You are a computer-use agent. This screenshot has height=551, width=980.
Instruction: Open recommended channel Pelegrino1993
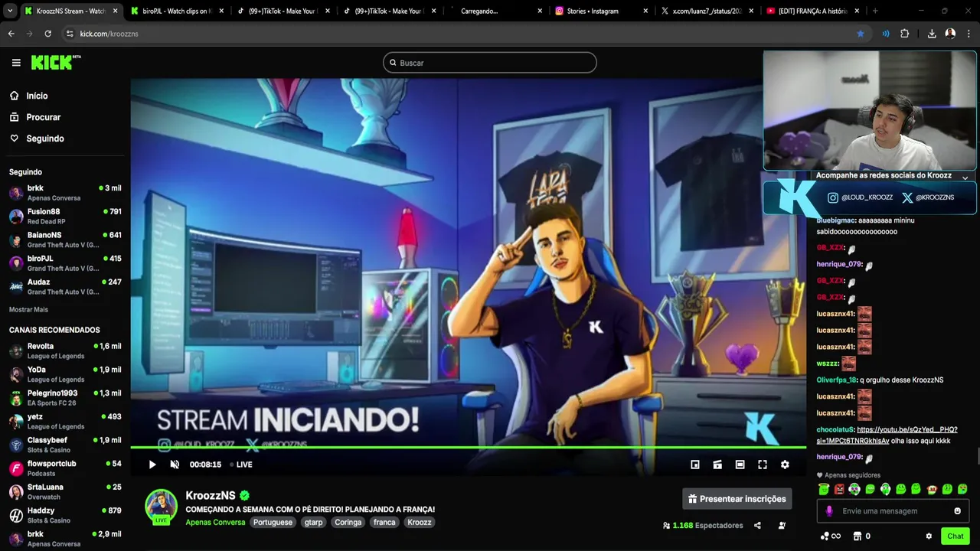[x=65, y=398]
